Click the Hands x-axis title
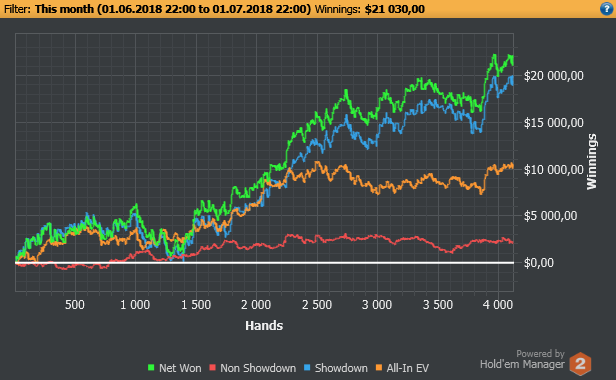Viewport: 616px width, 380px height. [x=264, y=325]
